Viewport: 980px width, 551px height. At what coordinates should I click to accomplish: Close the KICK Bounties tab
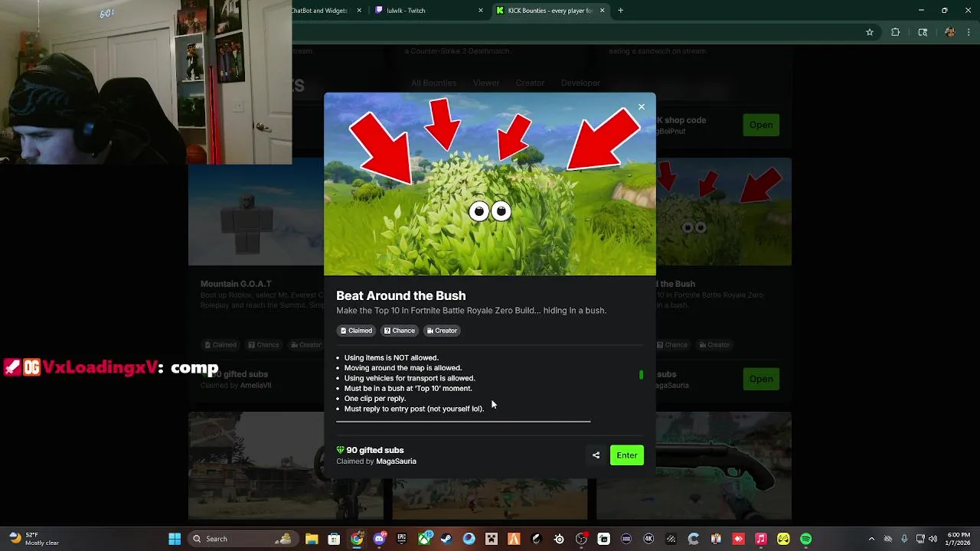click(x=602, y=11)
